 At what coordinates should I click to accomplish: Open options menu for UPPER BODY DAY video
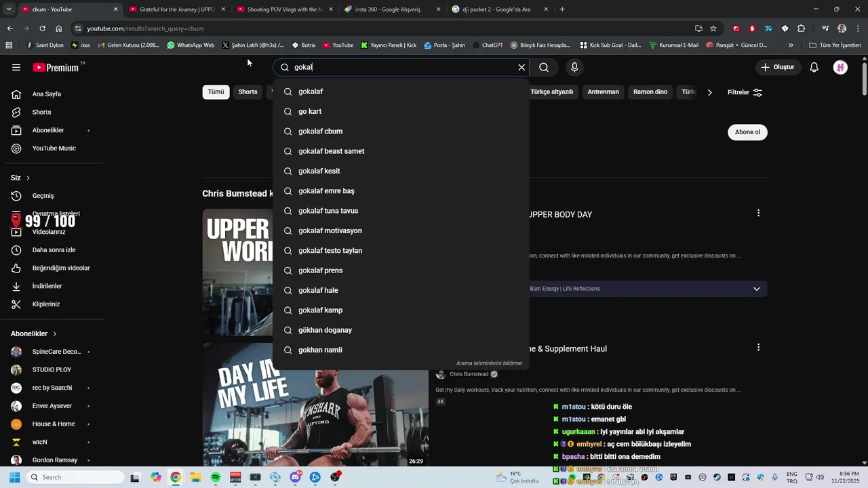click(x=758, y=213)
